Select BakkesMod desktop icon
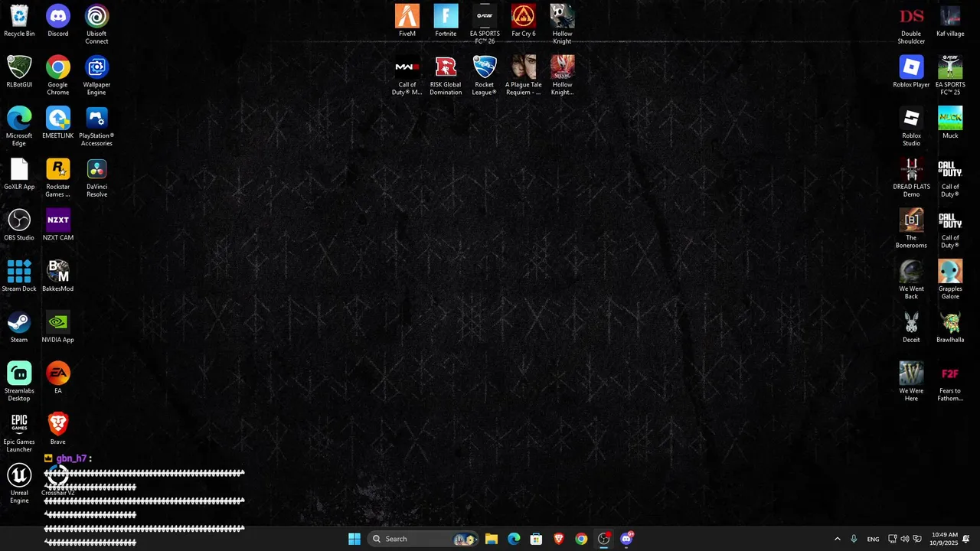This screenshot has width=980, height=551. pos(58,276)
